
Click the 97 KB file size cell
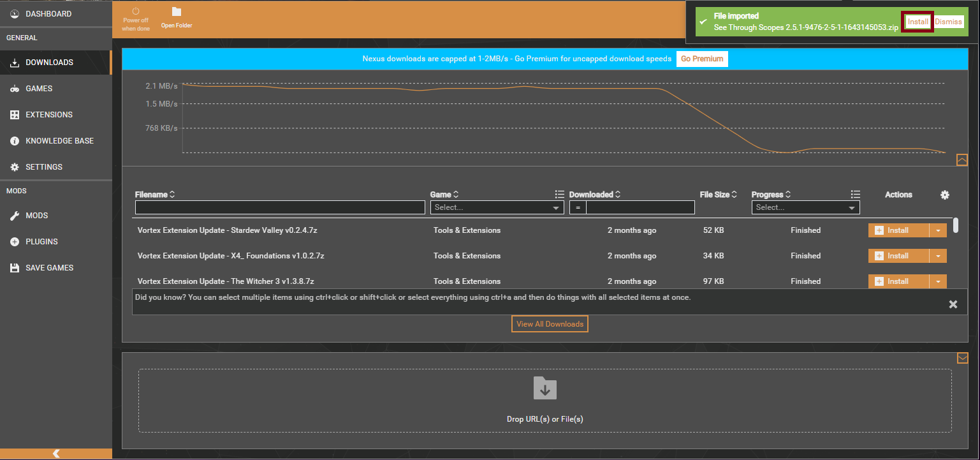713,281
